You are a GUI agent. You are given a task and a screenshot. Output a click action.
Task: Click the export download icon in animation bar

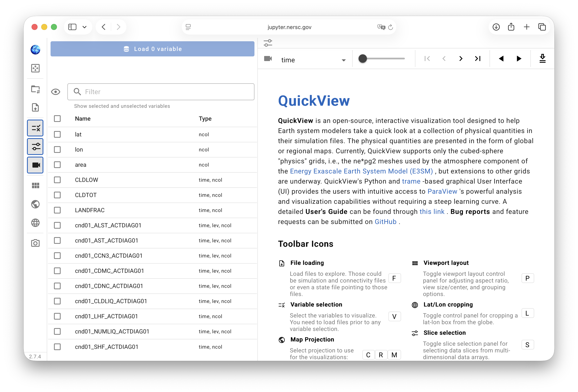542,59
